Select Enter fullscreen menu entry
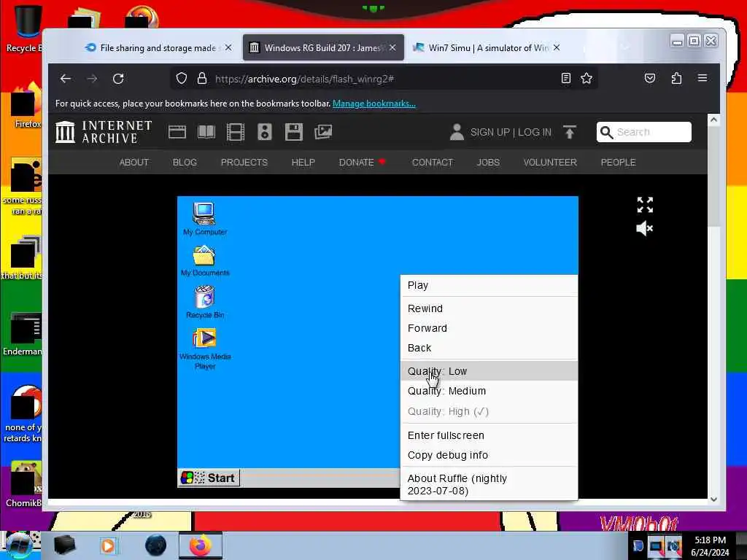Image resolution: width=747 pixels, height=560 pixels. click(489, 435)
